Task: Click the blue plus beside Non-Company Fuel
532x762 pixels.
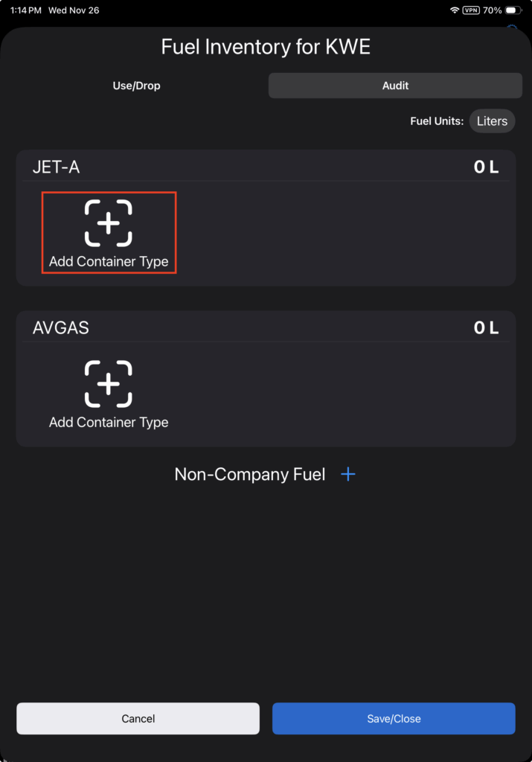Action: 348,474
